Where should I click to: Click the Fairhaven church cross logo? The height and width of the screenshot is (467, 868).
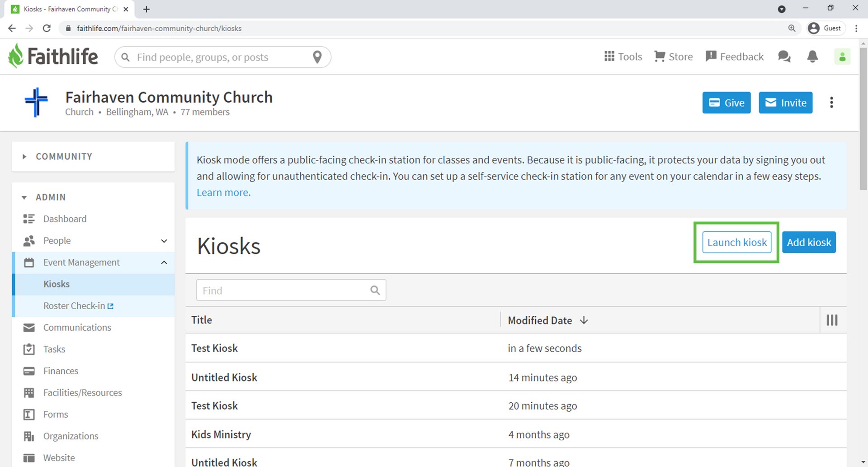(36, 102)
